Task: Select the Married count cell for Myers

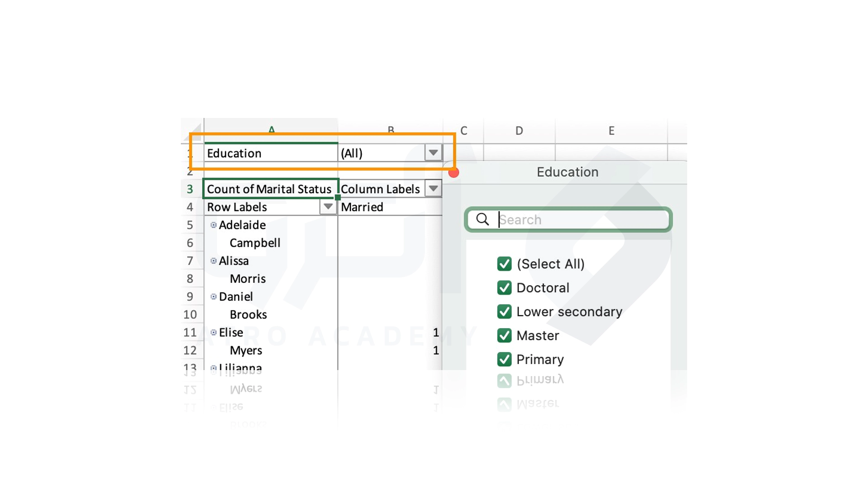Action: click(390, 350)
